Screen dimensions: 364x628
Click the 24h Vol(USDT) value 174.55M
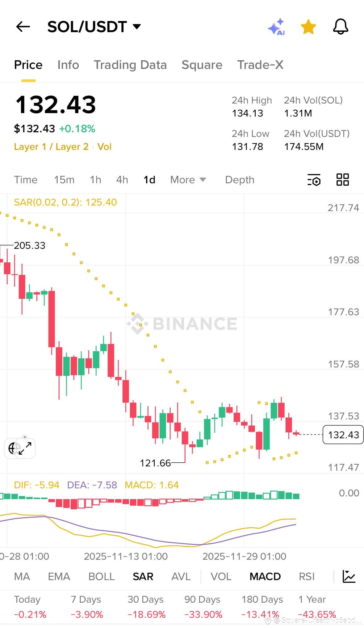point(304,146)
